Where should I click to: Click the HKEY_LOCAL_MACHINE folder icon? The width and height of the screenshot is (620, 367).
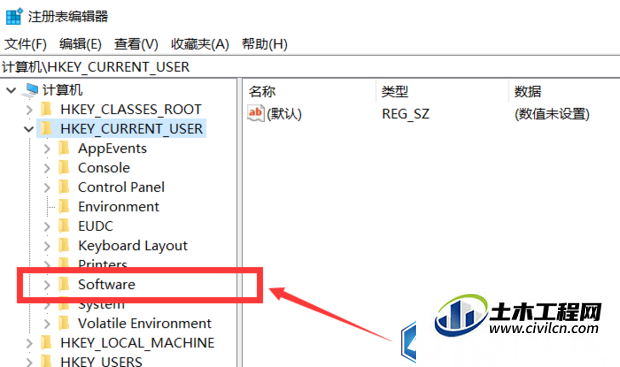[46, 342]
